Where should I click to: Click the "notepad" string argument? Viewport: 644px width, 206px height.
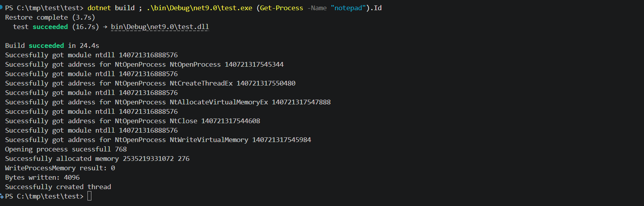348,8
